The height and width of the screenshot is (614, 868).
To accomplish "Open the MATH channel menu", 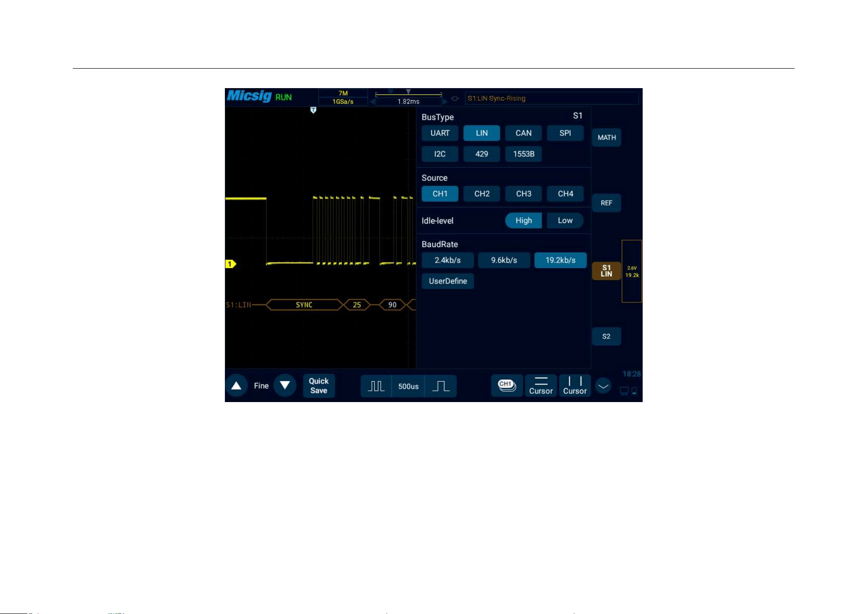I will 606,138.
